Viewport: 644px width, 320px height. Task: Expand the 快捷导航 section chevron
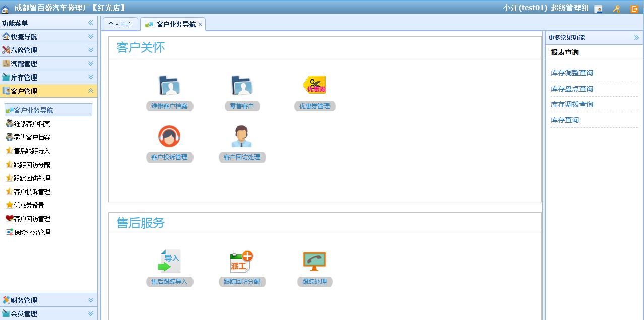pos(91,36)
